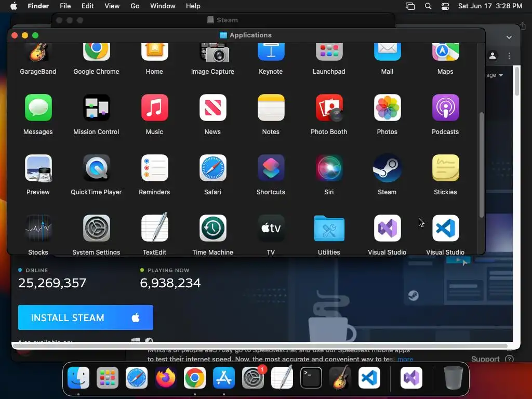Open the Maps app icon

445,52
